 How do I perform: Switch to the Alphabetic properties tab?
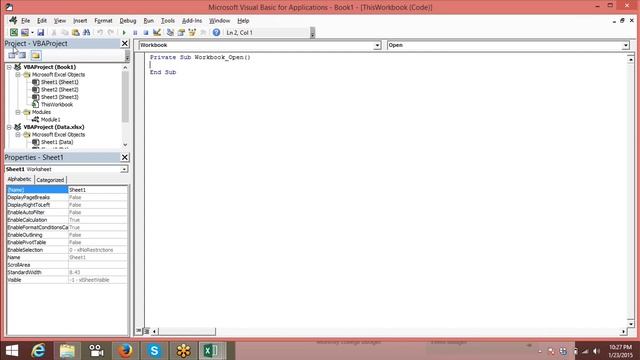click(x=20, y=179)
